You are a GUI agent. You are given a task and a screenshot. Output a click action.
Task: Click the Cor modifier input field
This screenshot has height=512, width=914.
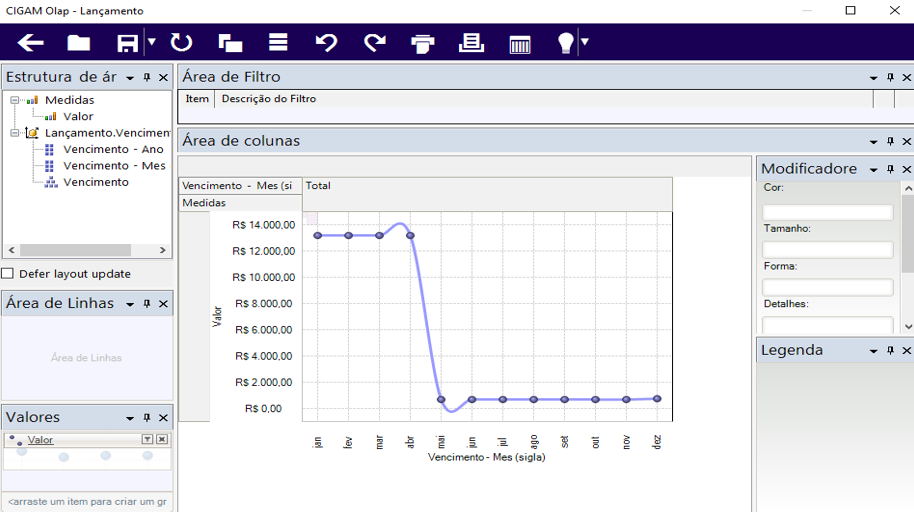tap(828, 212)
